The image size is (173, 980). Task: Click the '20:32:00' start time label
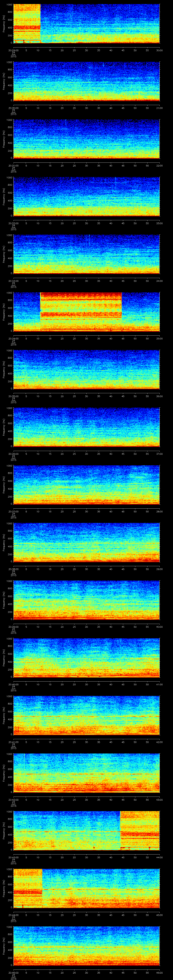point(13,223)
